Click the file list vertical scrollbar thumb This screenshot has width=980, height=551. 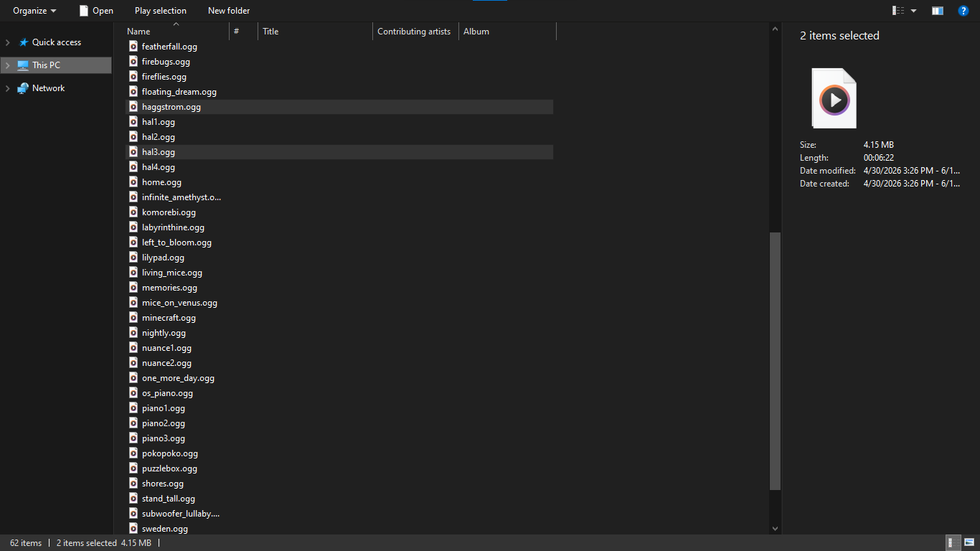(x=775, y=361)
